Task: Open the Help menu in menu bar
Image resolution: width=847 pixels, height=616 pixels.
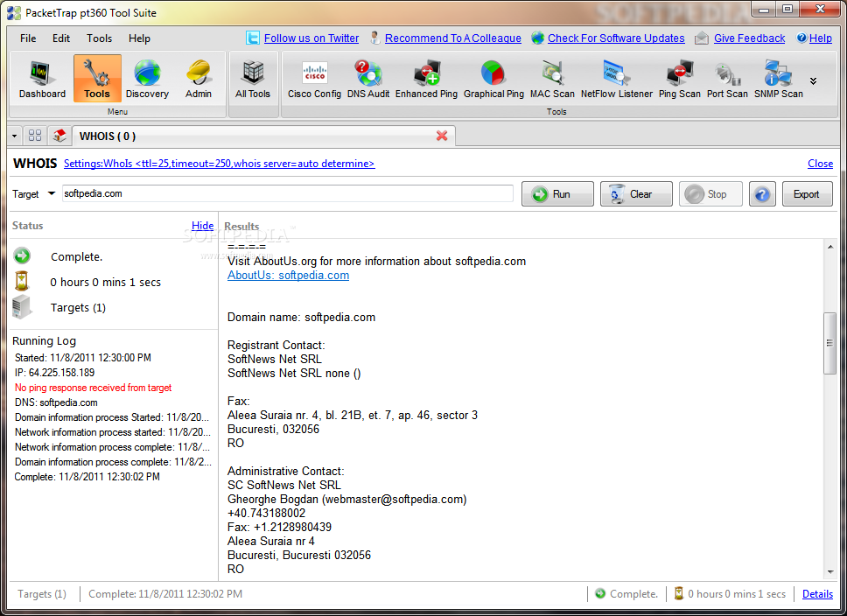Action: [139, 38]
